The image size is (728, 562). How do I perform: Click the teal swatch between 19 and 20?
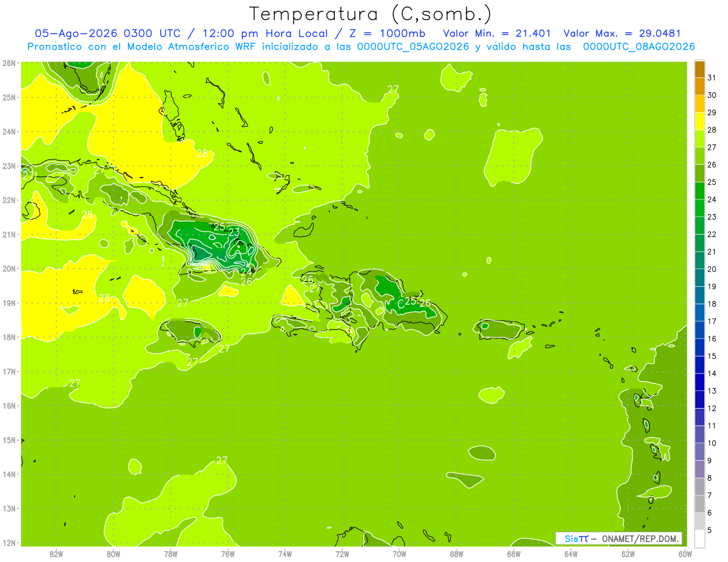[699, 278]
